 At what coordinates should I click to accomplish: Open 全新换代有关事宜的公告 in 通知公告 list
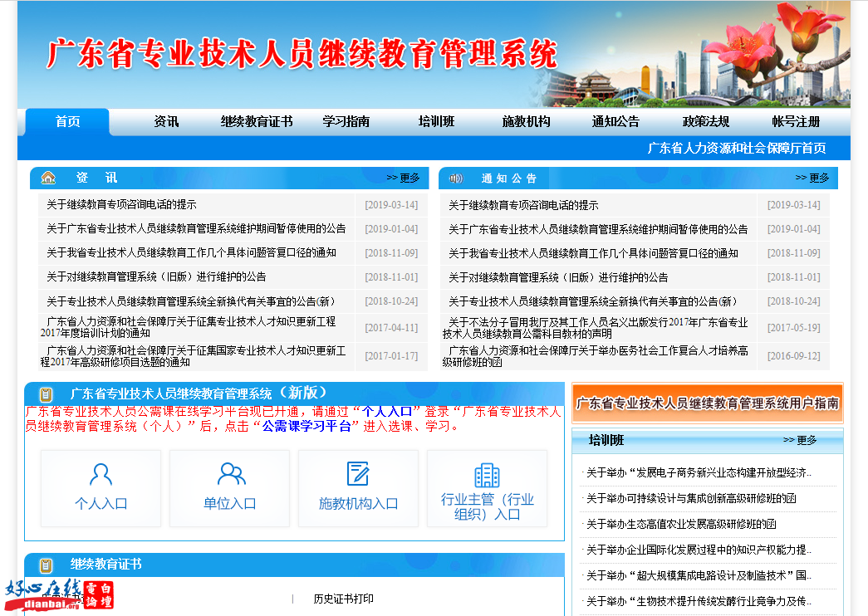coord(593,301)
